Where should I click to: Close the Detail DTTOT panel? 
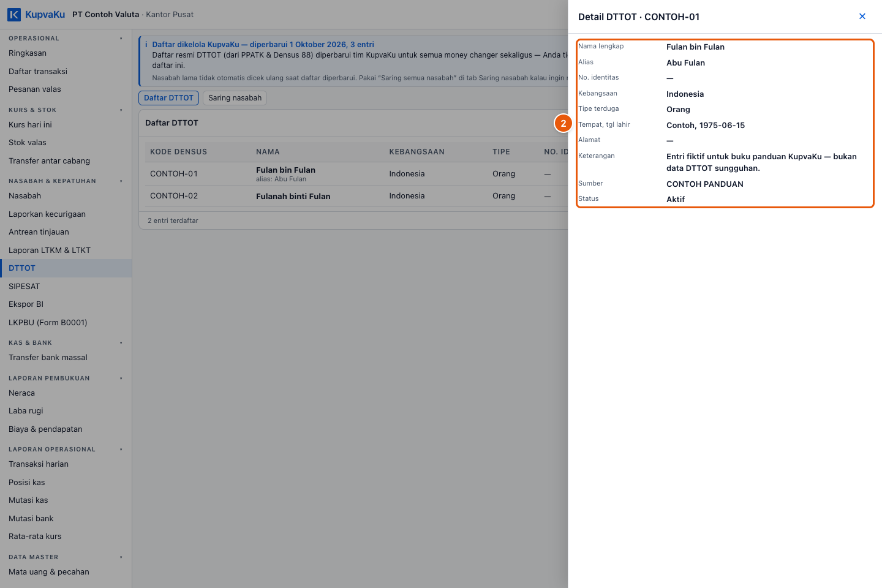862,17
